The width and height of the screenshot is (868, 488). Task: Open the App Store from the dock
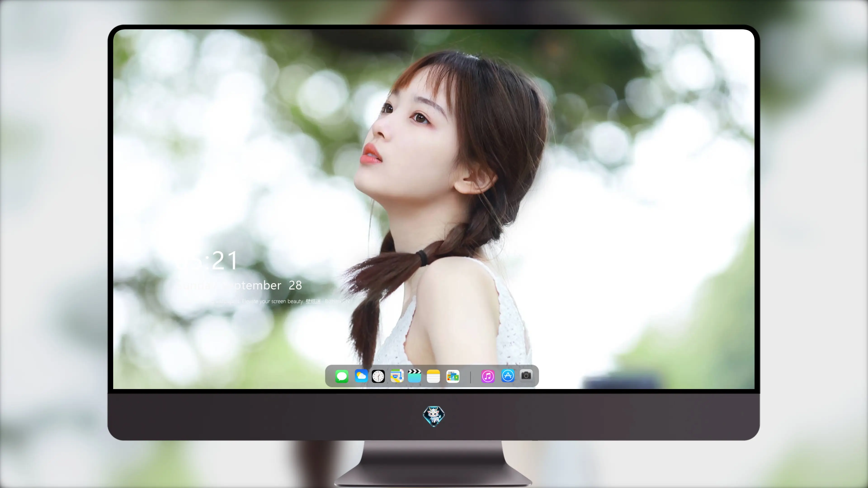pos(508,376)
